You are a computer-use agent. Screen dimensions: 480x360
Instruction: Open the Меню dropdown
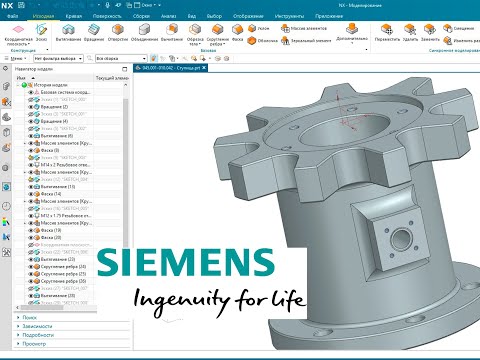[16, 58]
